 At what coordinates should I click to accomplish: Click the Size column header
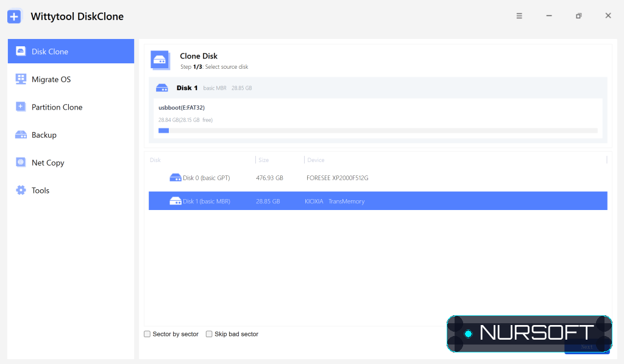click(263, 159)
